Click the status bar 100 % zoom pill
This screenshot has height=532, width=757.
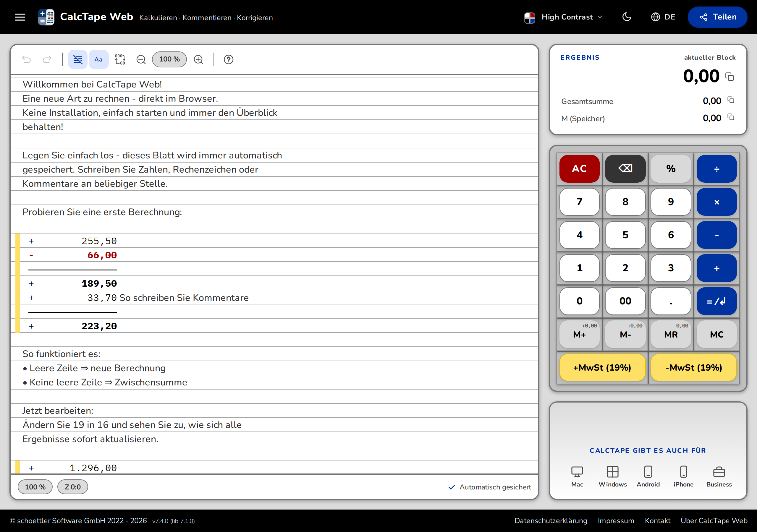coord(35,487)
